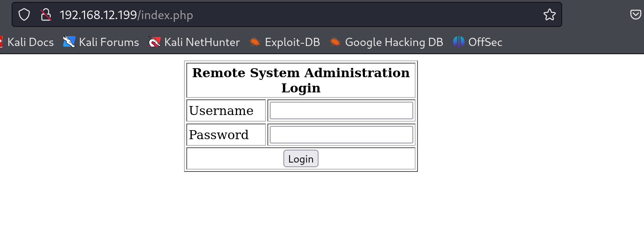Screen dimensions: 644x244
Task: Focus the Username input field
Action: 341,111
